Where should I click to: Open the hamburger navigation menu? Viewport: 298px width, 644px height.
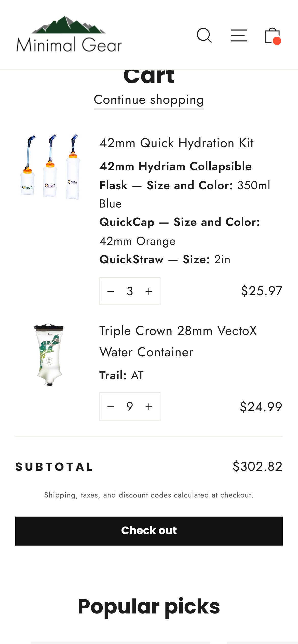[239, 35]
